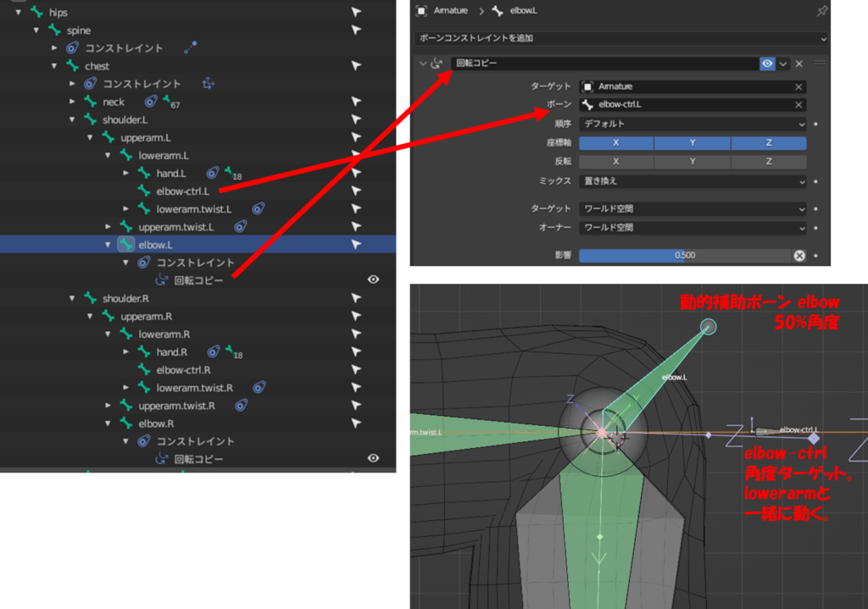Viewport: 868px width, 609px height.
Task: Click the 回転コピー constraint name field
Action: [604, 64]
